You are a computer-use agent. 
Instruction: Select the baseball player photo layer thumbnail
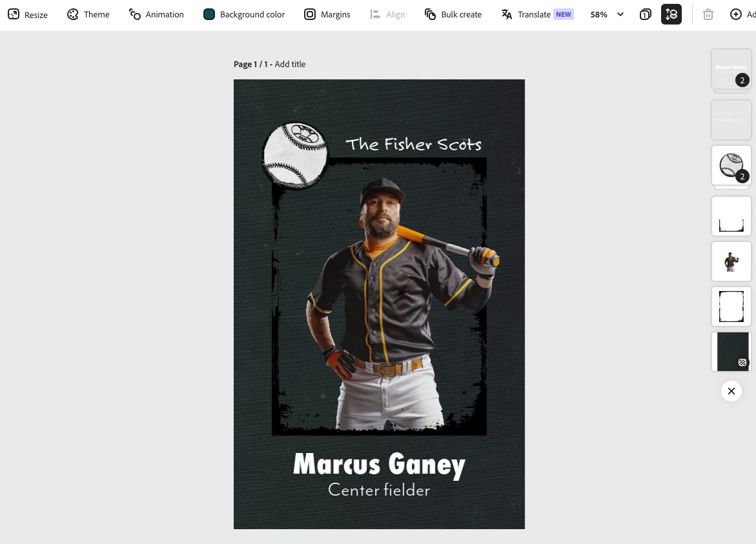[x=731, y=261]
